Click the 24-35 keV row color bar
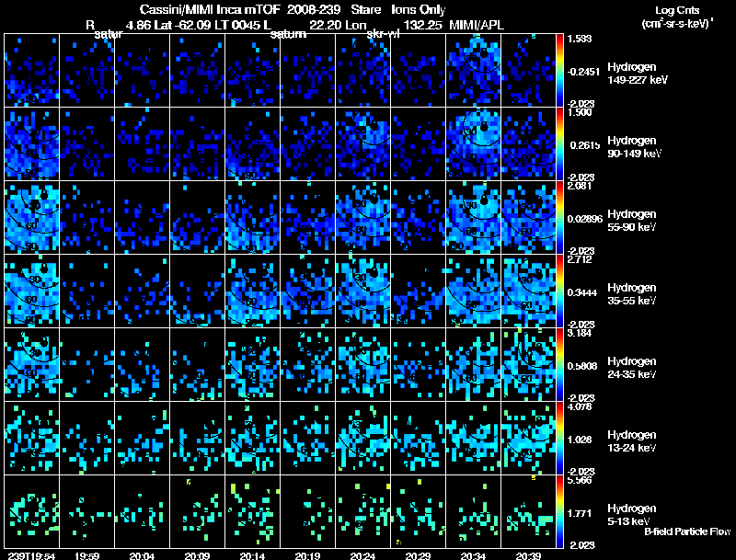Image resolution: width=736 pixels, height=560 pixels. tap(559, 365)
